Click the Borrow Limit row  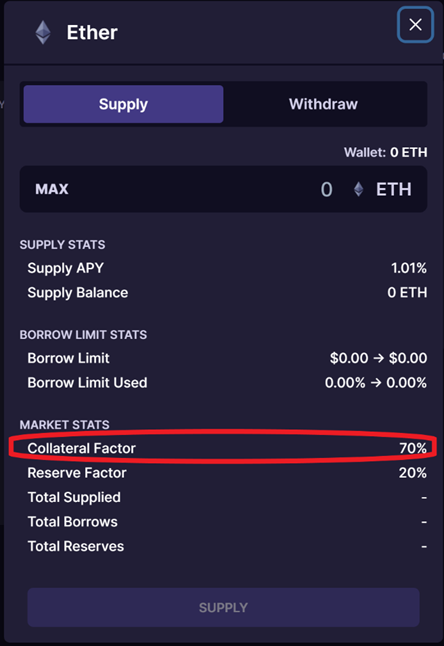click(227, 358)
